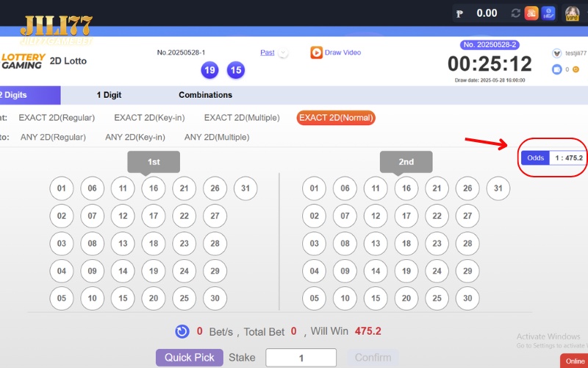The image size is (588, 368).
Task: Select EXACT 2D(Regular) play type
Action: pos(57,118)
